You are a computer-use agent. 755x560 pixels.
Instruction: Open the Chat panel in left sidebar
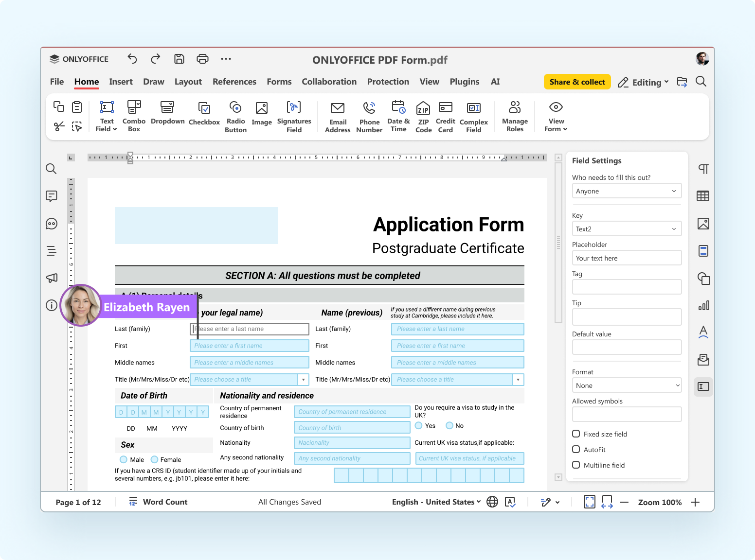(x=51, y=224)
